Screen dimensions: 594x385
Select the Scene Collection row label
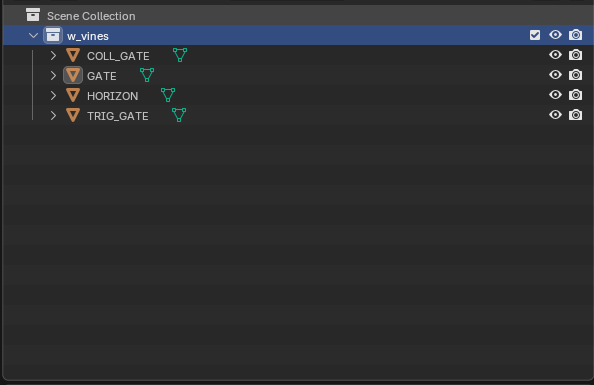pyautogui.click(x=91, y=16)
